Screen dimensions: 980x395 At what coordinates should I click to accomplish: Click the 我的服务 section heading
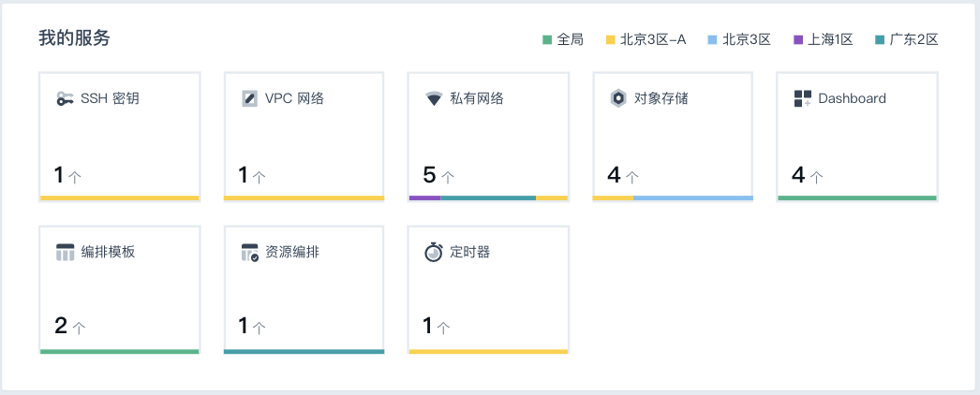[74, 38]
